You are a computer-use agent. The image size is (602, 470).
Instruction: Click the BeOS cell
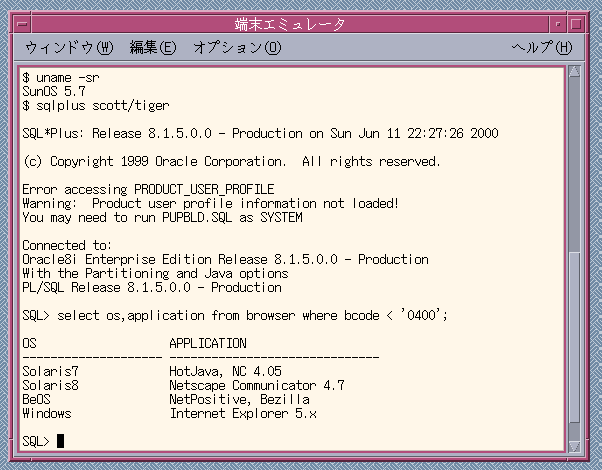(x=36, y=399)
